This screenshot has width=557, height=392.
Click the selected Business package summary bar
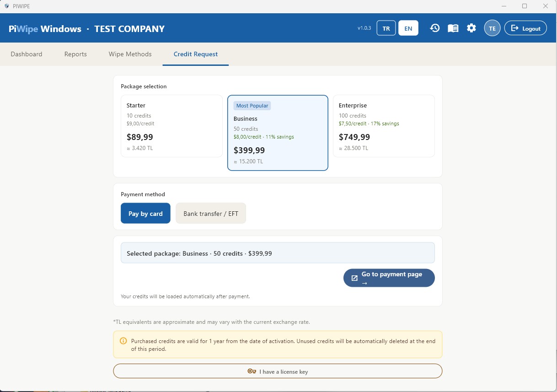(x=277, y=253)
